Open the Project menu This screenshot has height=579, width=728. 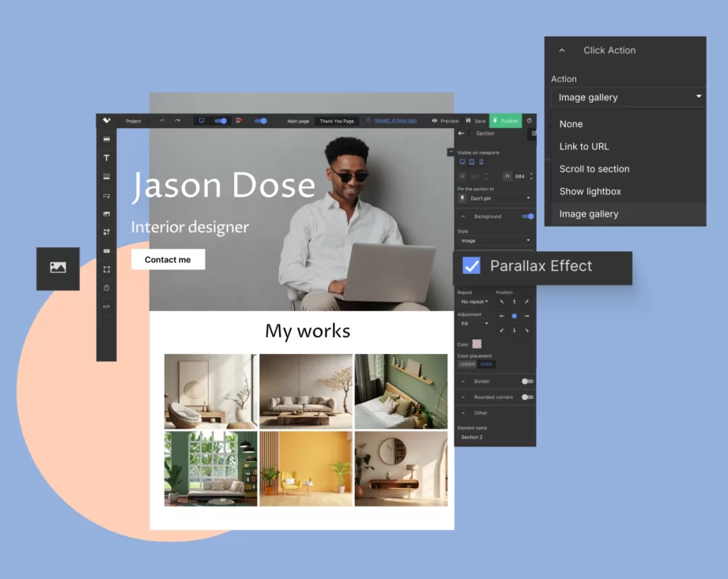tap(132, 120)
